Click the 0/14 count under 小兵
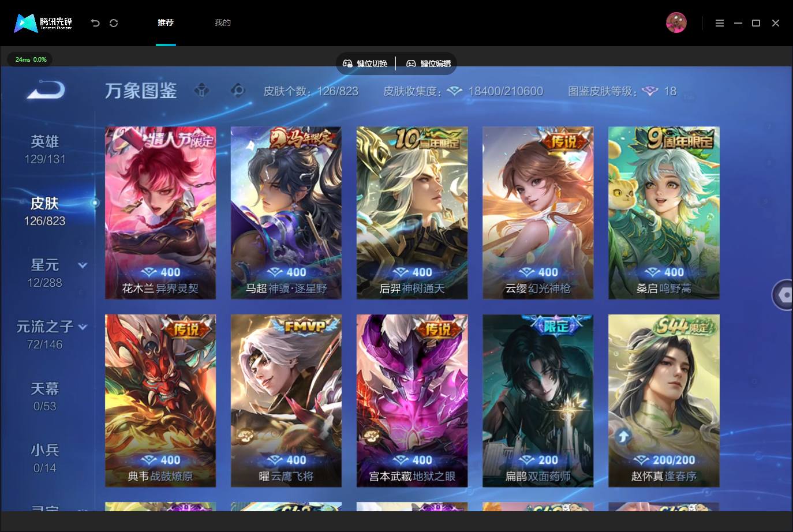 [x=45, y=468]
